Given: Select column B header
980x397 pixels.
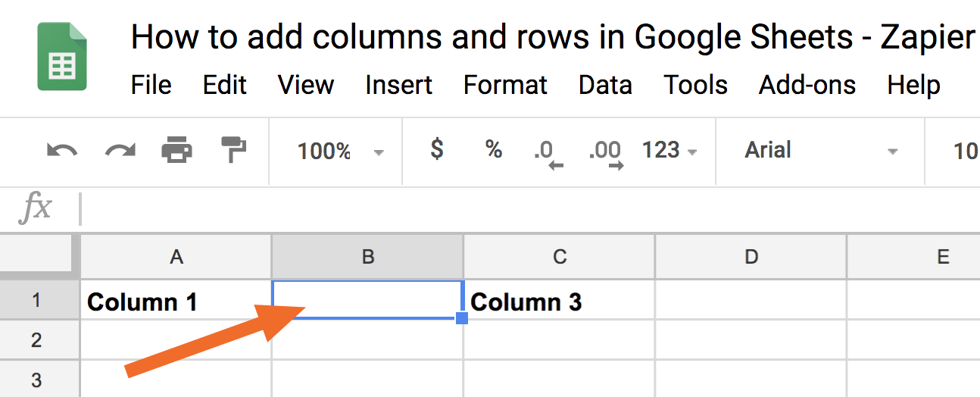Looking at the screenshot, I should click(x=368, y=257).
